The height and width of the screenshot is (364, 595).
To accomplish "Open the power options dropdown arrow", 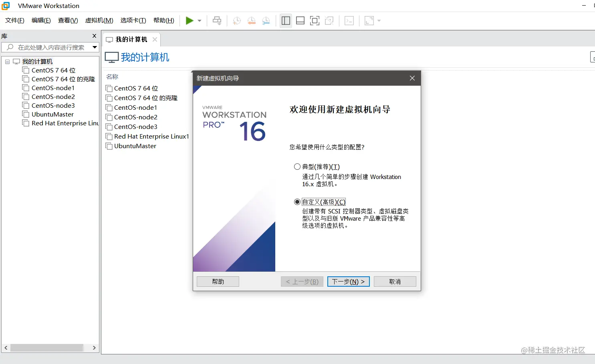I will [200, 21].
